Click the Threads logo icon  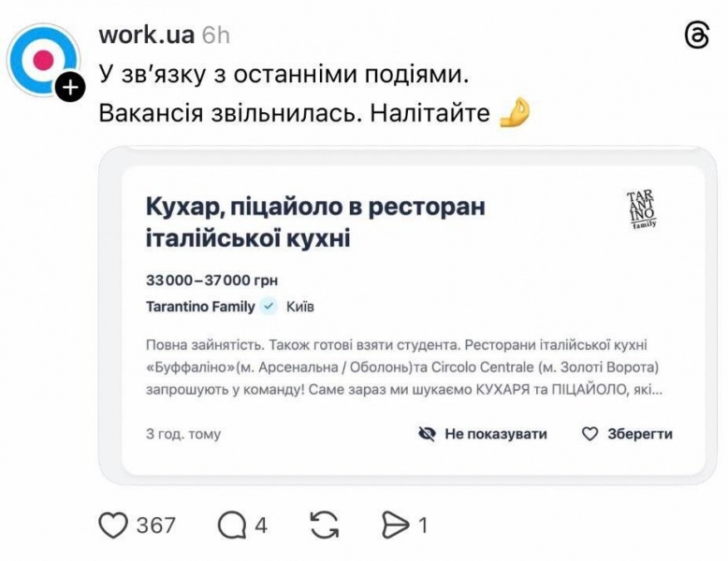click(x=697, y=36)
